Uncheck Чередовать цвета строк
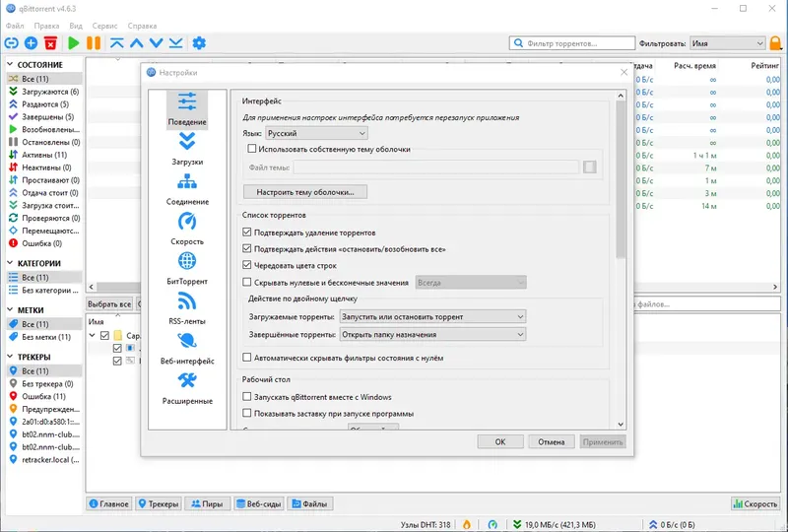This screenshot has height=532, width=788. [x=247, y=265]
